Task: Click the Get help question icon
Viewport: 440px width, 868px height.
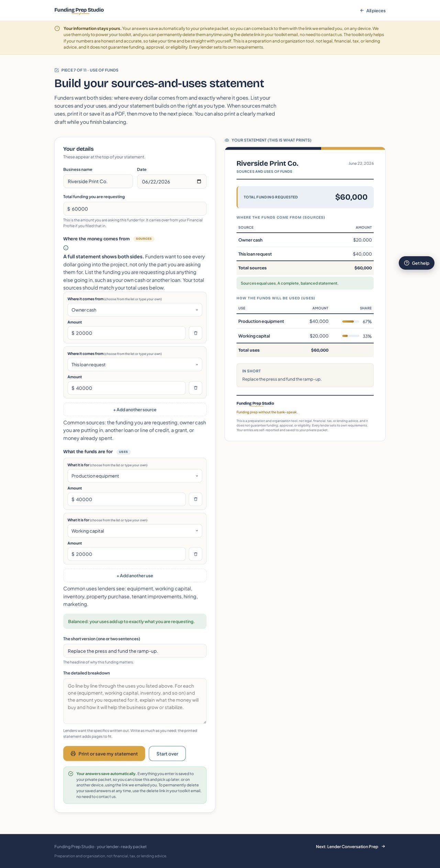Action: (407, 263)
